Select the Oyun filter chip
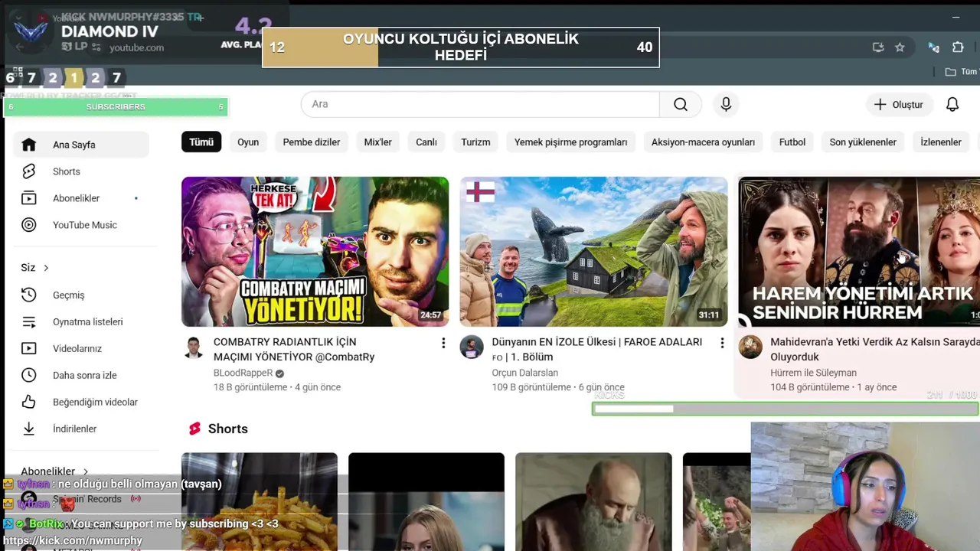The width and height of the screenshot is (980, 551). pos(248,142)
